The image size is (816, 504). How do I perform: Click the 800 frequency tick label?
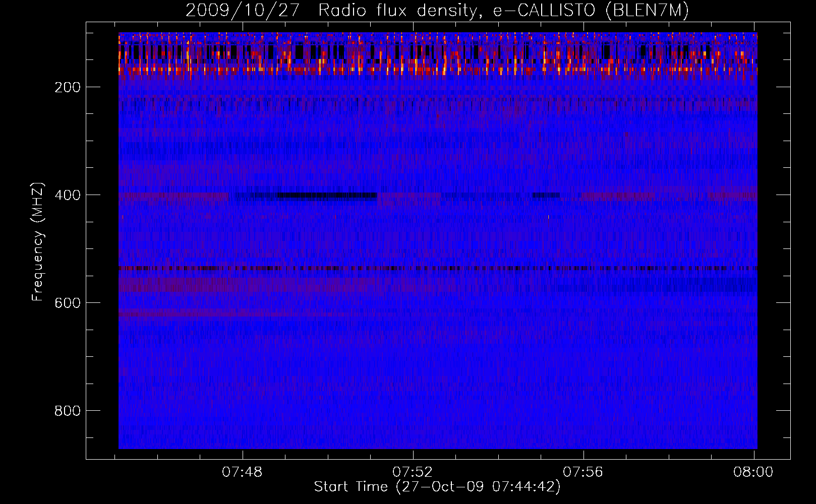click(x=68, y=411)
